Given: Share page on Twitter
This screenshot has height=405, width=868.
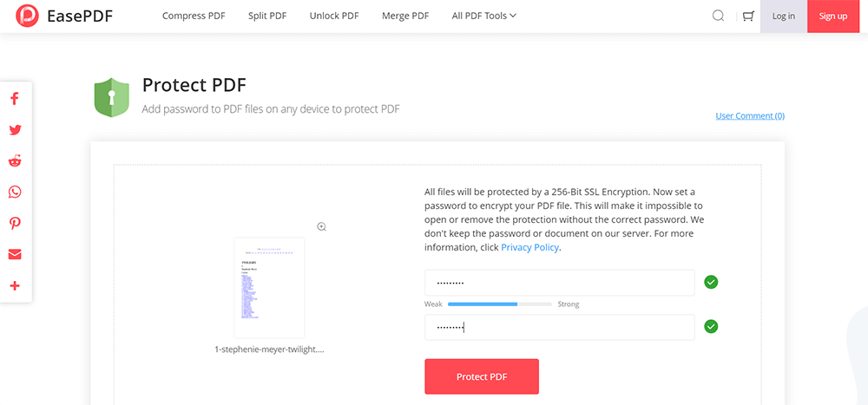Looking at the screenshot, I should pyautogui.click(x=15, y=130).
